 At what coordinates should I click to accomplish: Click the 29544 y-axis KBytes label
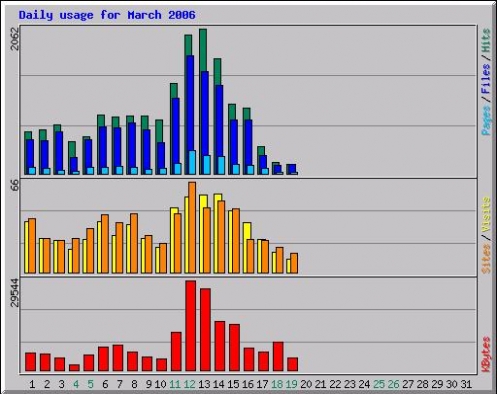click(x=15, y=293)
